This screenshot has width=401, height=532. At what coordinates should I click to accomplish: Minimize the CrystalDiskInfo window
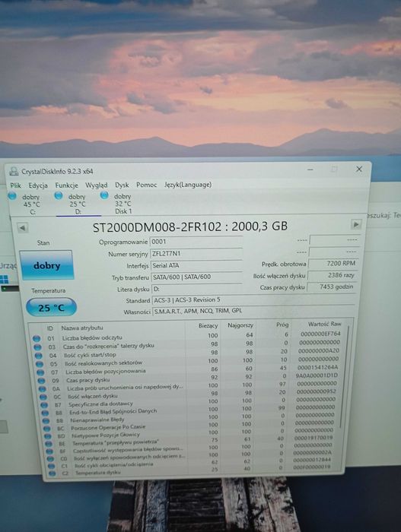[310, 169]
